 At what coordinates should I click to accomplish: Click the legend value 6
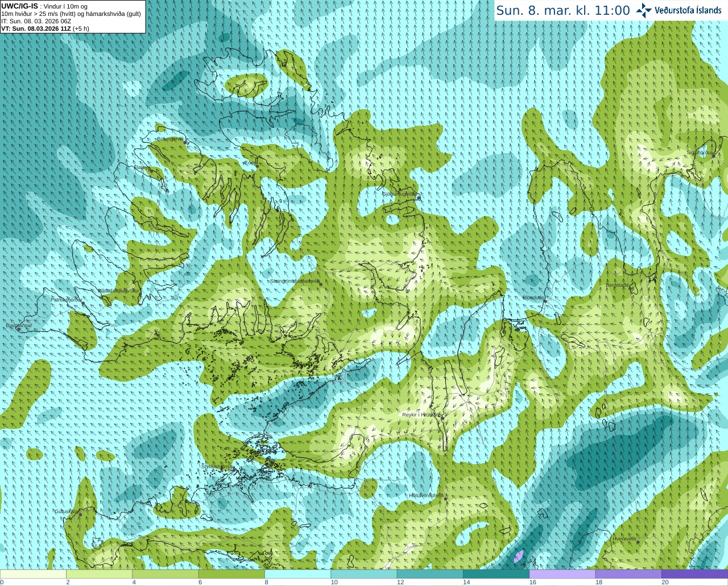[200, 582]
